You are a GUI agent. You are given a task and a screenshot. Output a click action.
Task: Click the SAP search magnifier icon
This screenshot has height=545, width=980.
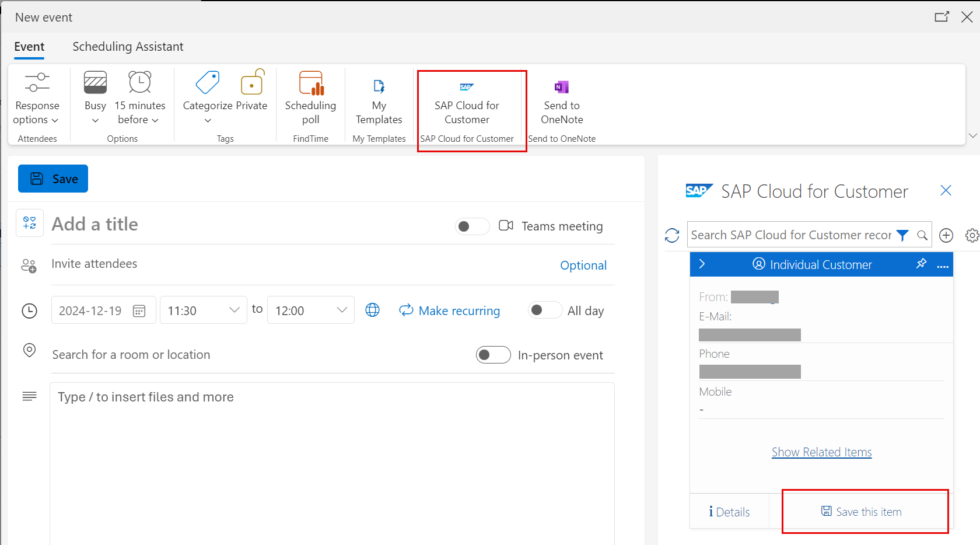[922, 235]
